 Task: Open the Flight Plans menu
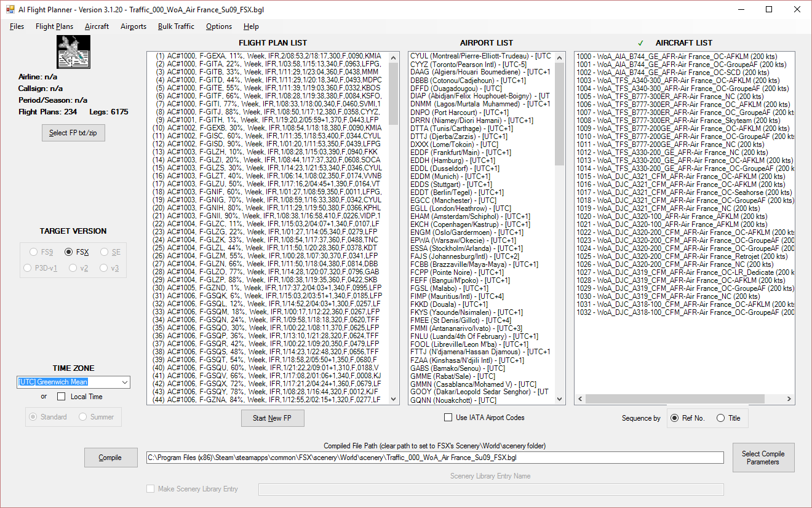pyautogui.click(x=54, y=26)
